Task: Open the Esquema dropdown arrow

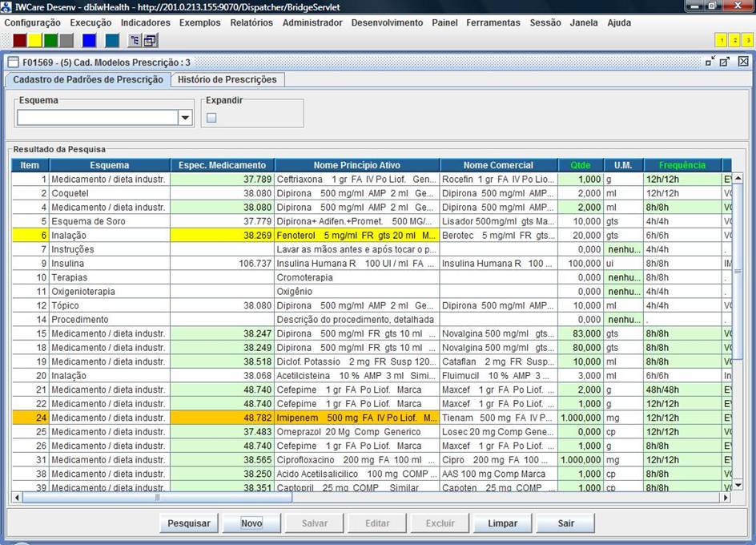Action: pos(185,118)
